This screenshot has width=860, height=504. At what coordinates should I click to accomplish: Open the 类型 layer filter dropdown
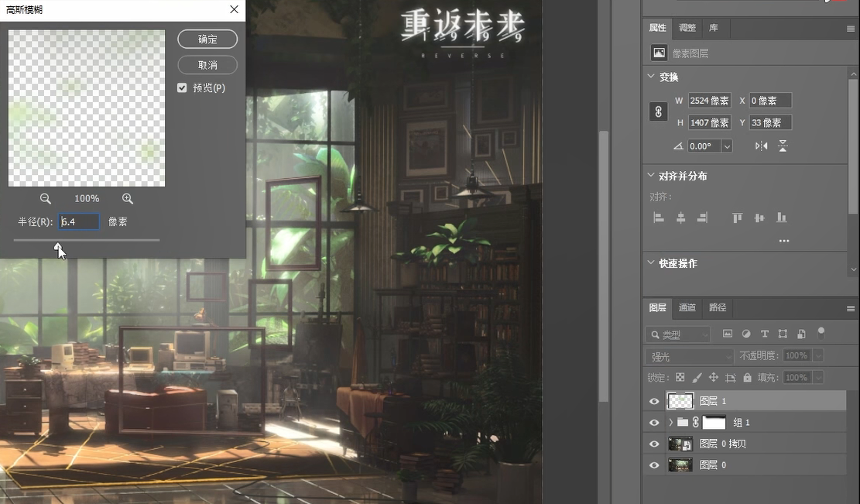coord(678,334)
